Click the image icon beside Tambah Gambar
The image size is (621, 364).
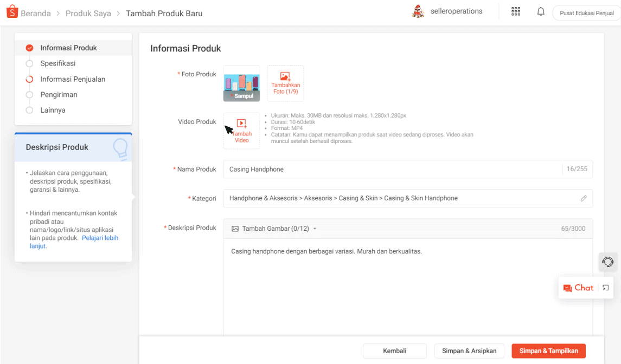235,228
